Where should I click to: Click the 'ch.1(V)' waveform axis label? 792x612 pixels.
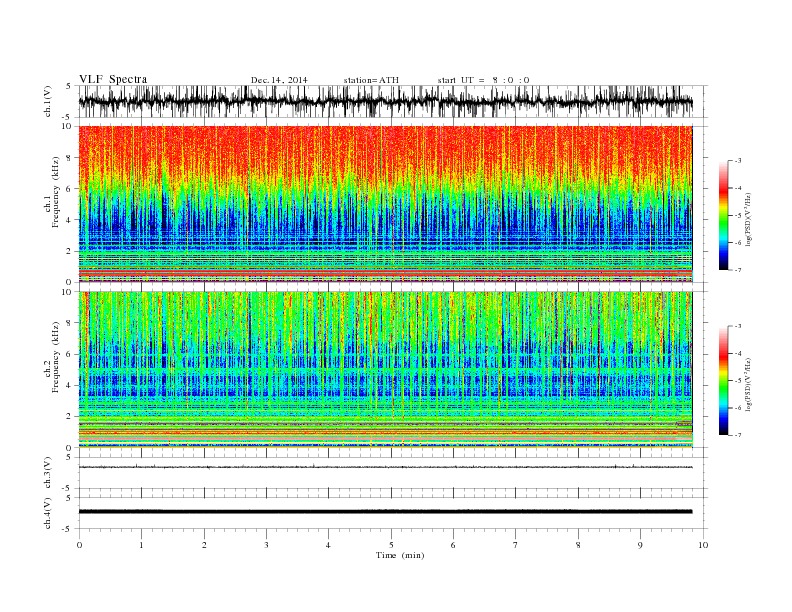pyautogui.click(x=48, y=101)
